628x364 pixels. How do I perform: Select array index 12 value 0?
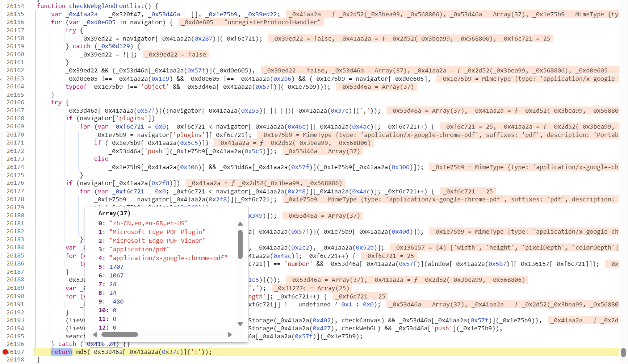coord(114,328)
